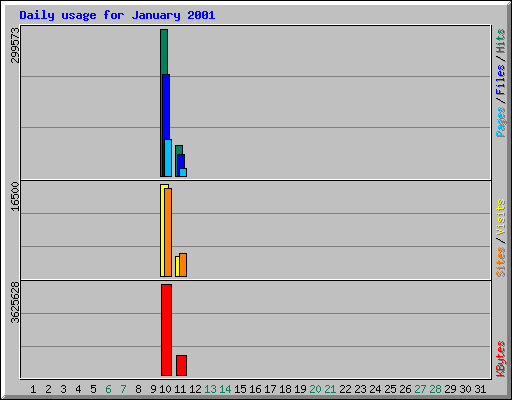Select the orange Sites bar for day 10
Image resolution: width=512 pixels, height=400 pixels.
[x=168, y=232]
